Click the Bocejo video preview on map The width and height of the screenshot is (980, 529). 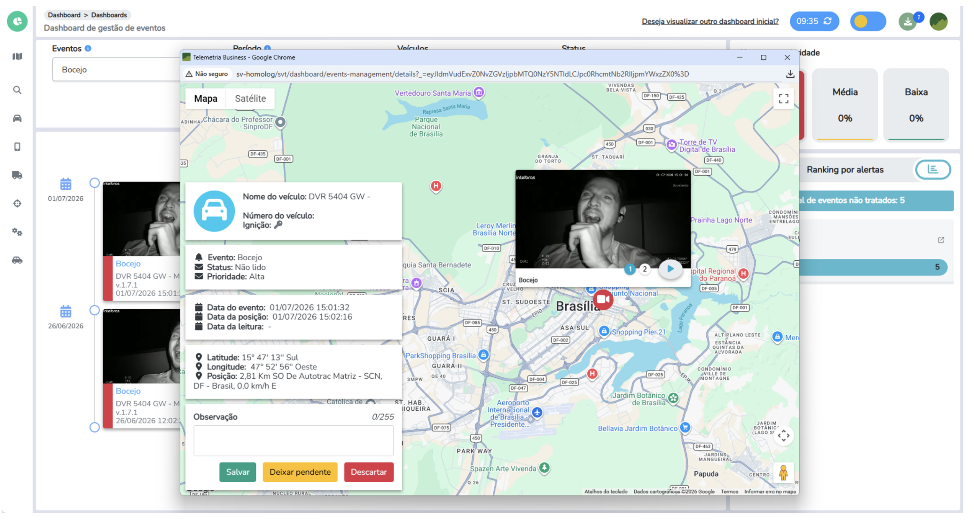(x=603, y=219)
